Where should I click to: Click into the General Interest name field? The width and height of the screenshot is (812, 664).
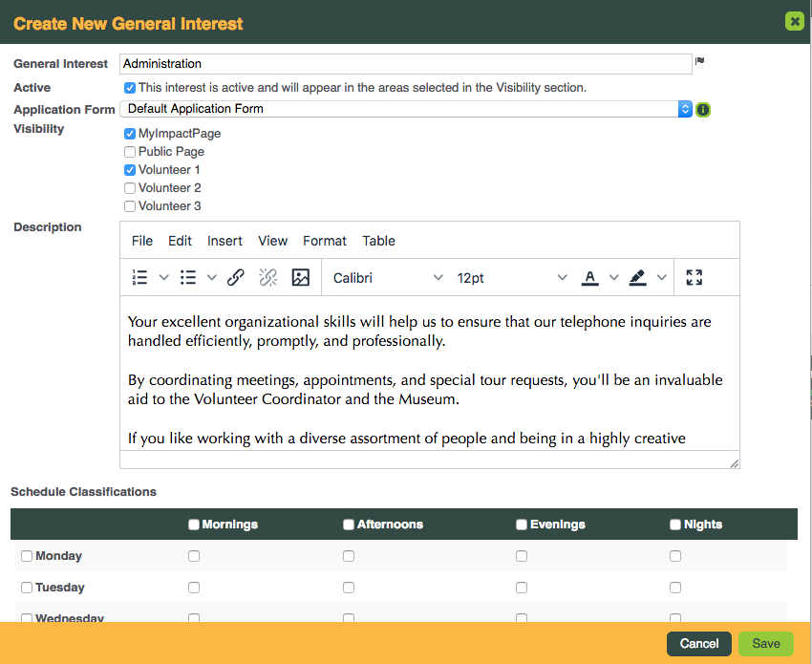click(x=406, y=64)
